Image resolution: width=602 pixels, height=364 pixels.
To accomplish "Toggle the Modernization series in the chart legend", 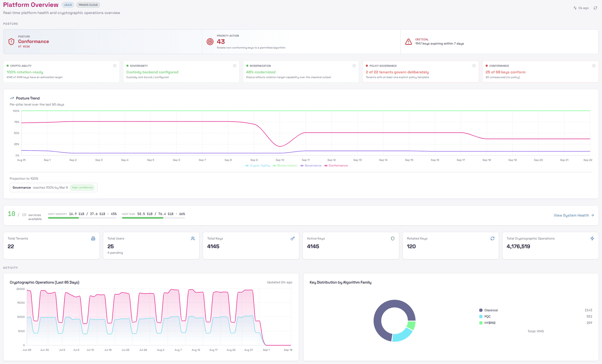I will 285,166.
